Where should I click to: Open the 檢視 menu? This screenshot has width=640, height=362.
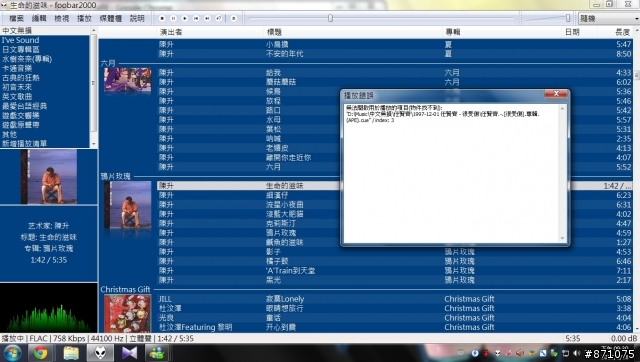62,18
